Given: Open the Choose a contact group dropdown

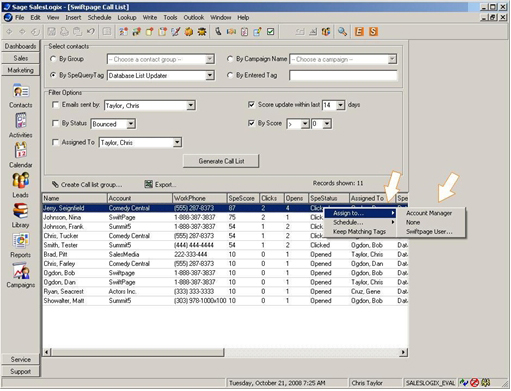Looking at the screenshot, I should [209, 59].
